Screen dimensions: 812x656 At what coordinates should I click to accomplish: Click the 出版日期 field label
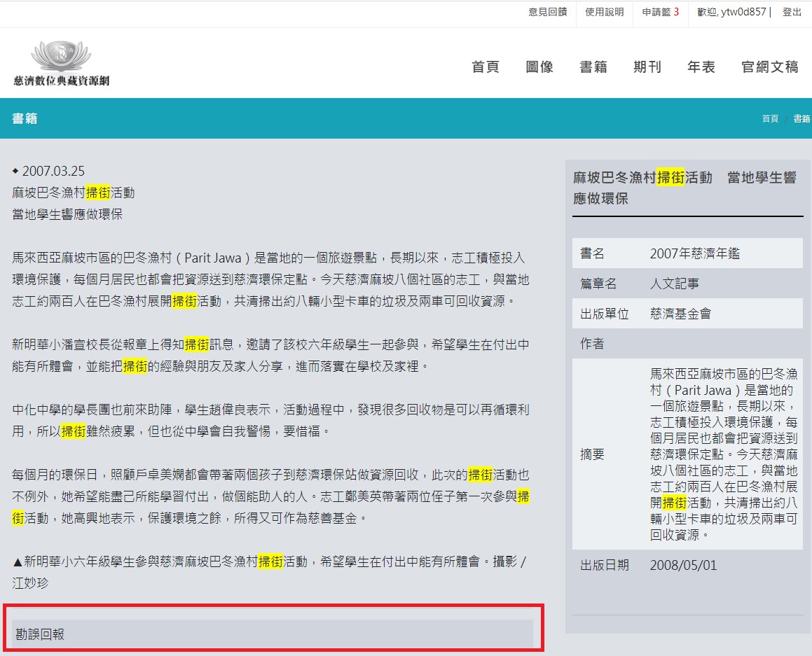tap(605, 565)
